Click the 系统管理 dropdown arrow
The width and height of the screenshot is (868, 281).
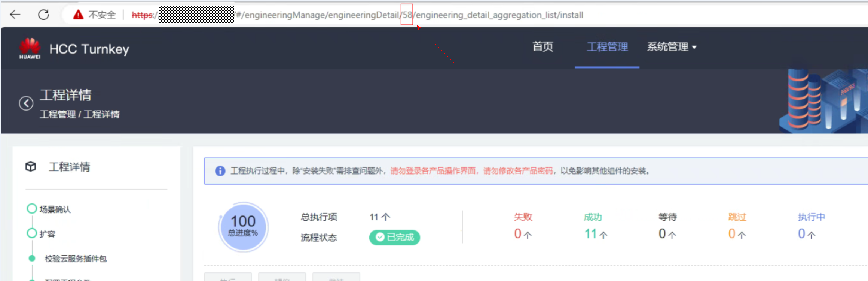tap(694, 47)
